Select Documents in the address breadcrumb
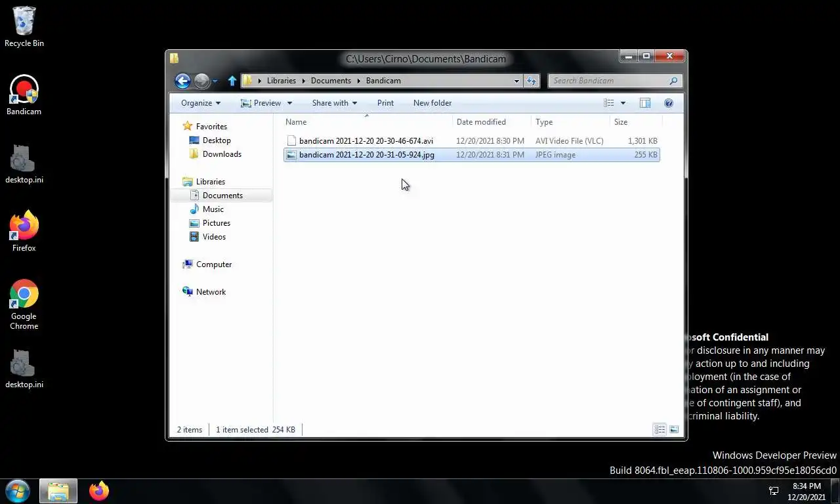The height and width of the screenshot is (504, 840). (331, 81)
